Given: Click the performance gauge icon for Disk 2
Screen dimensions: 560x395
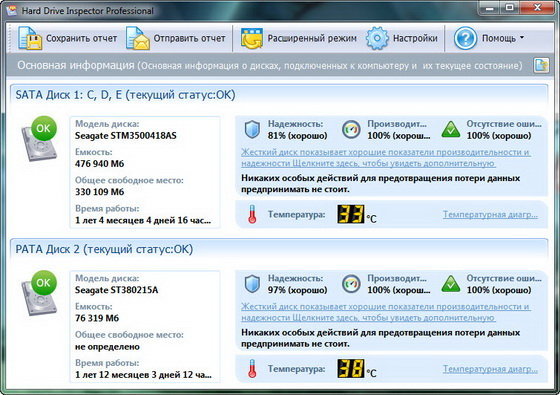Looking at the screenshot, I should [x=351, y=284].
